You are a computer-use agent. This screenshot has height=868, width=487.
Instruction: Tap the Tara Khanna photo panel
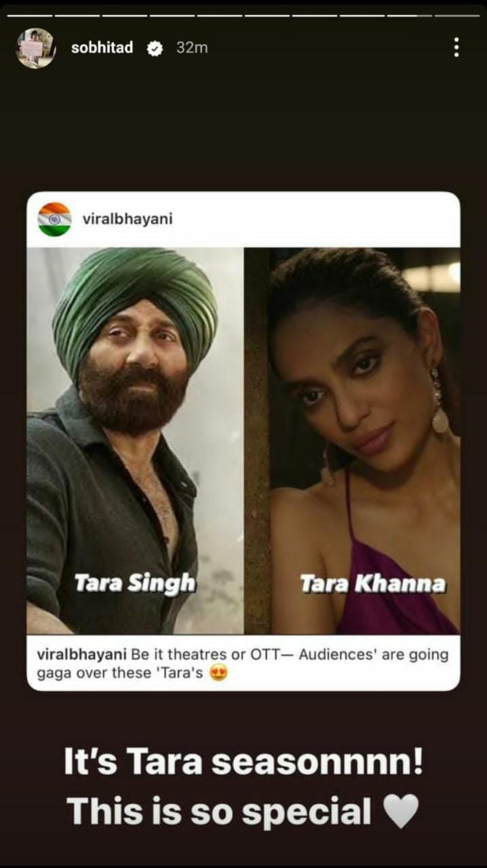tap(352, 441)
